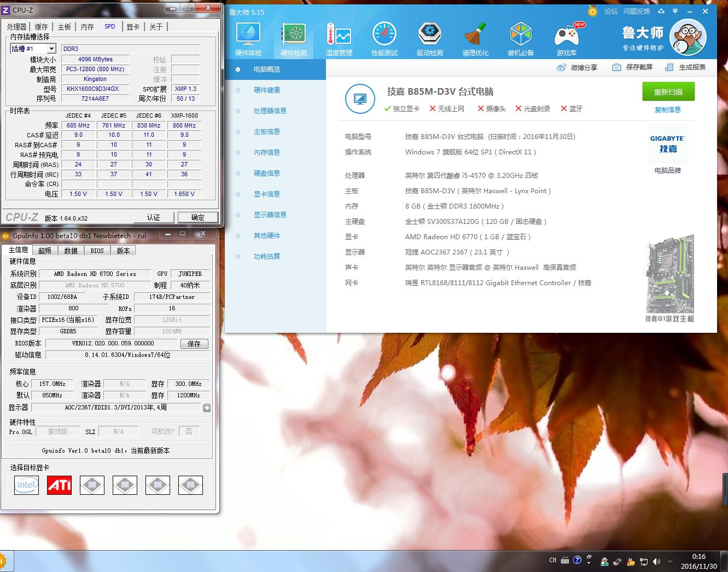Image resolution: width=728 pixels, height=572 pixels.
Task: Open 硬件体检 hardware checkup in 鲁大师
Action: [x=248, y=39]
